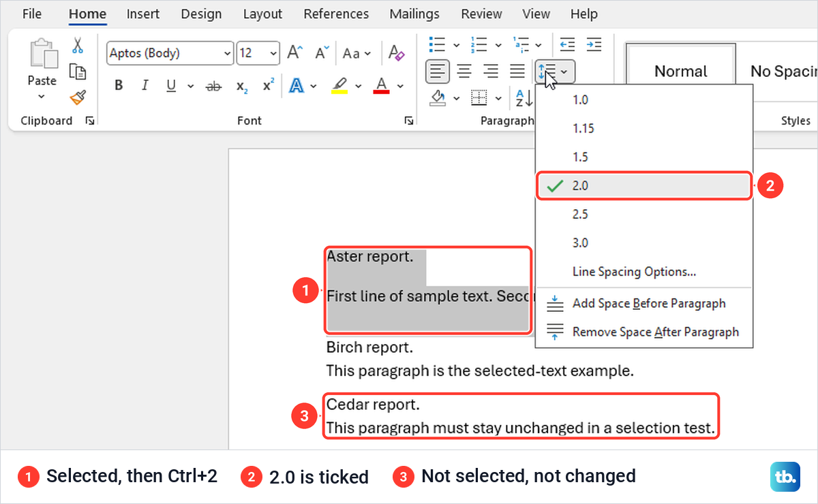Viewport: 818px width, 504px height.
Task: Open the Clipboard dialog launcher
Action: pyautogui.click(x=89, y=121)
